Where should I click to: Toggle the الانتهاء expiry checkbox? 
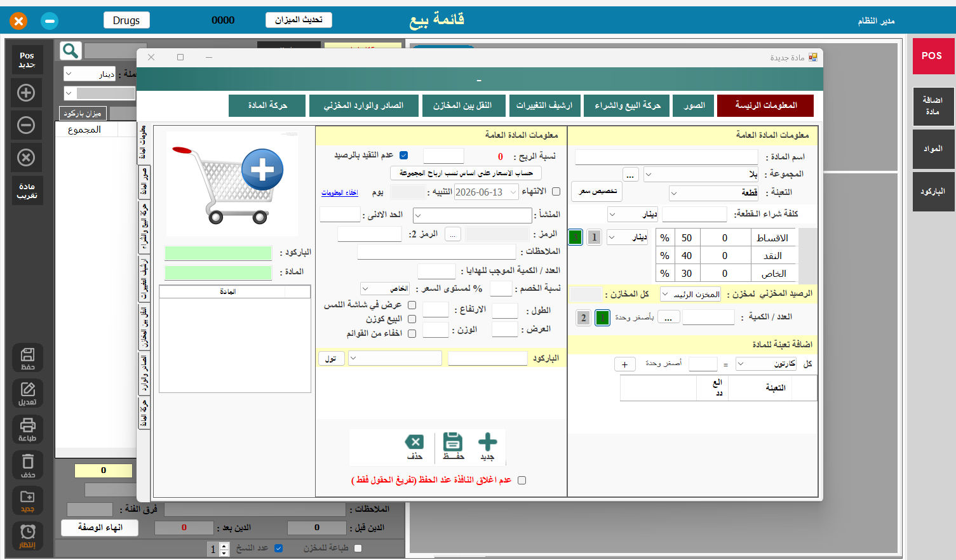pyautogui.click(x=556, y=191)
